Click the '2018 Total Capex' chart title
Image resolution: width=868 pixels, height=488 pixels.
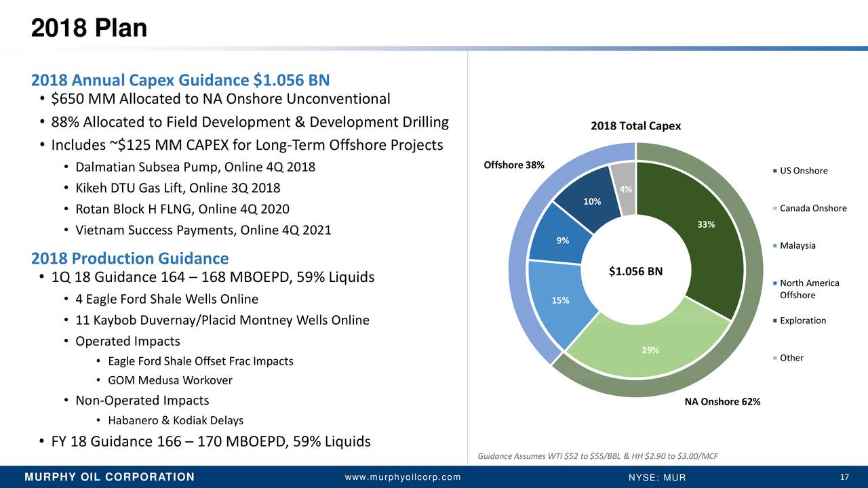pos(635,126)
